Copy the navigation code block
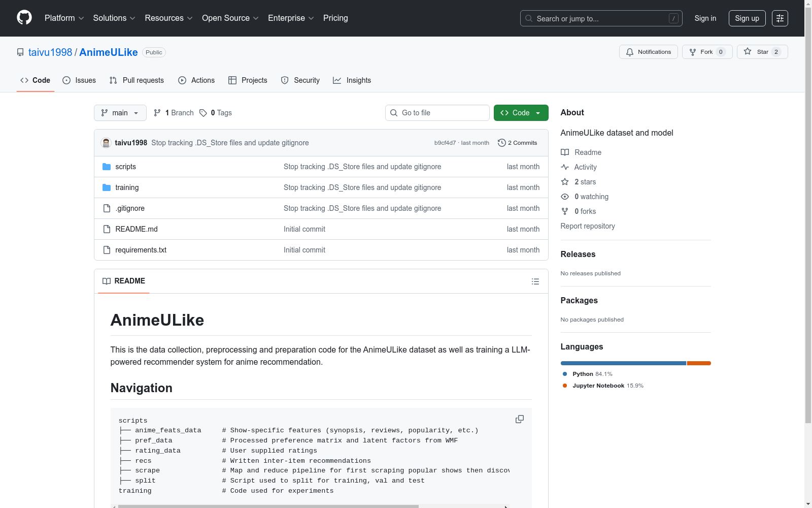The width and height of the screenshot is (812, 508). (x=520, y=419)
